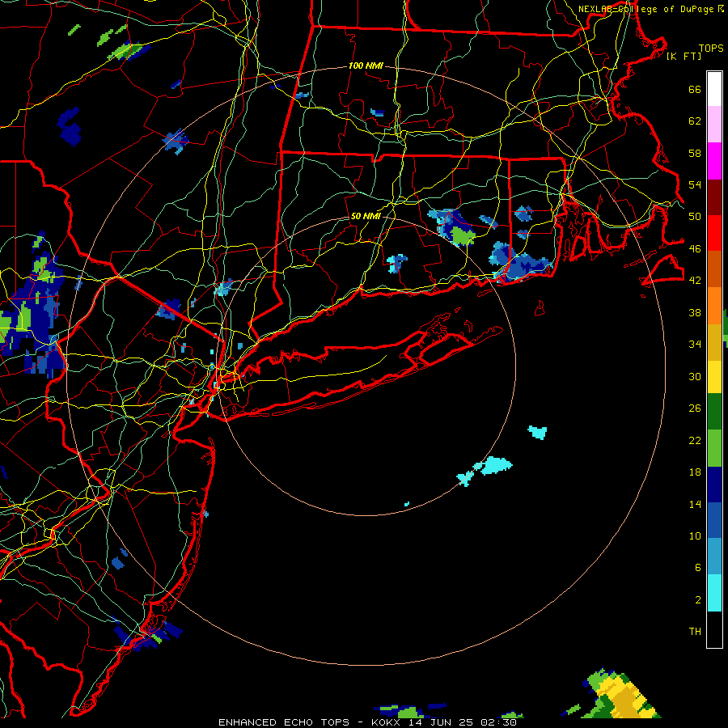728x728 pixels.
Task: Click the "54" legend value
Action: (x=695, y=184)
